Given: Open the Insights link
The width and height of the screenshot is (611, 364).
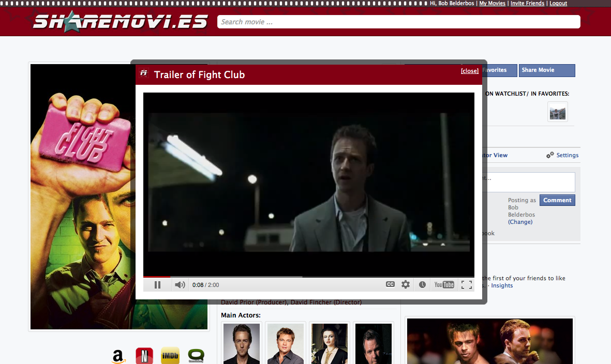Looking at the screenshot, I should click(x=502, y=285).
